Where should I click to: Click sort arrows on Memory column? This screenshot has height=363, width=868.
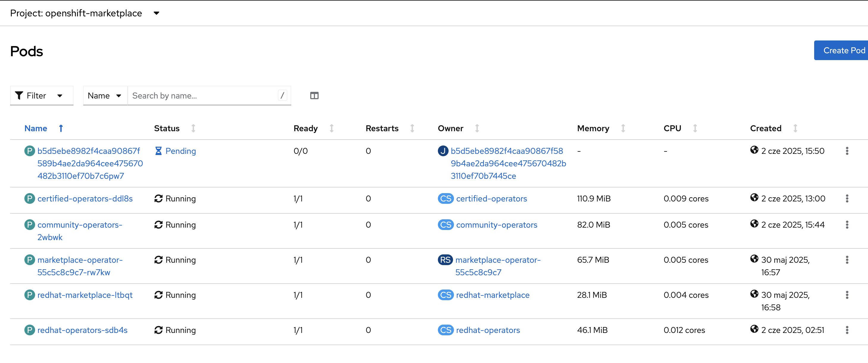(623, 129)
